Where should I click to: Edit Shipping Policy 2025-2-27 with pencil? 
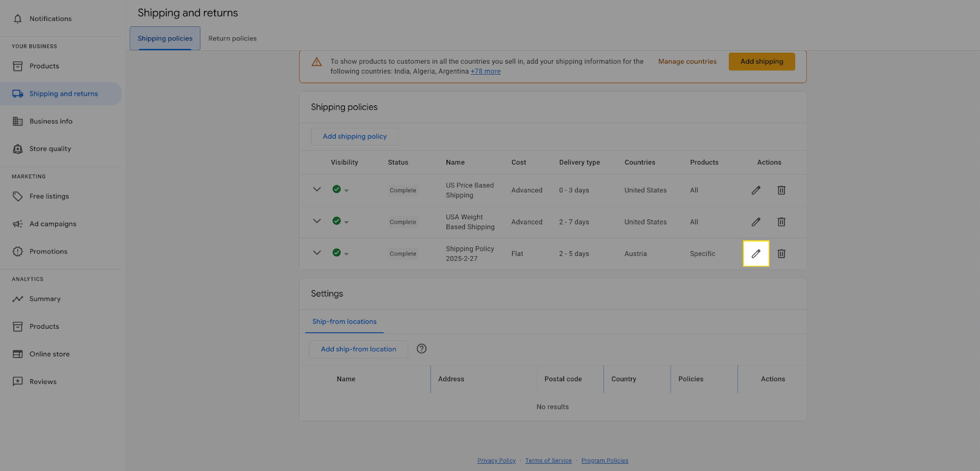(x=756, y=254)
